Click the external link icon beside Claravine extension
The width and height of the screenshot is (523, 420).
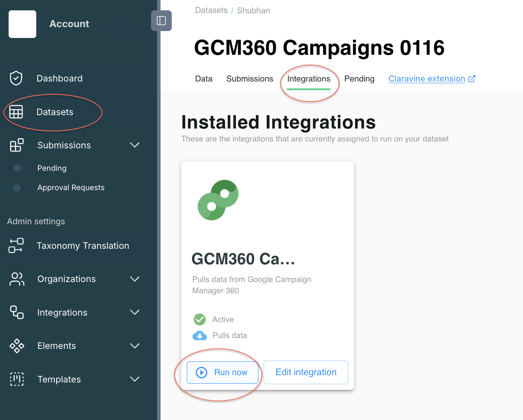(x=472, y=79)
